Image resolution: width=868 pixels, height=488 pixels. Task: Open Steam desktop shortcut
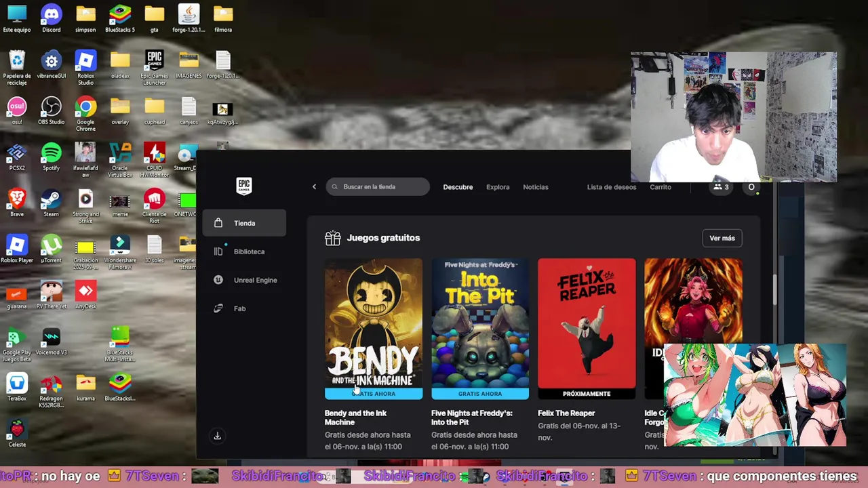pos(51,203)
